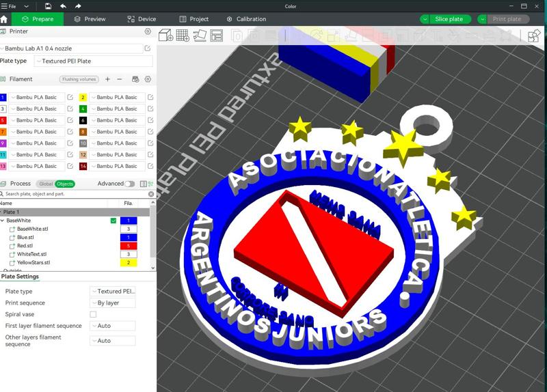The height and width of the screenshot is (392, 547).
Task: Save the project with the disk icon
Action: (48, 6)
